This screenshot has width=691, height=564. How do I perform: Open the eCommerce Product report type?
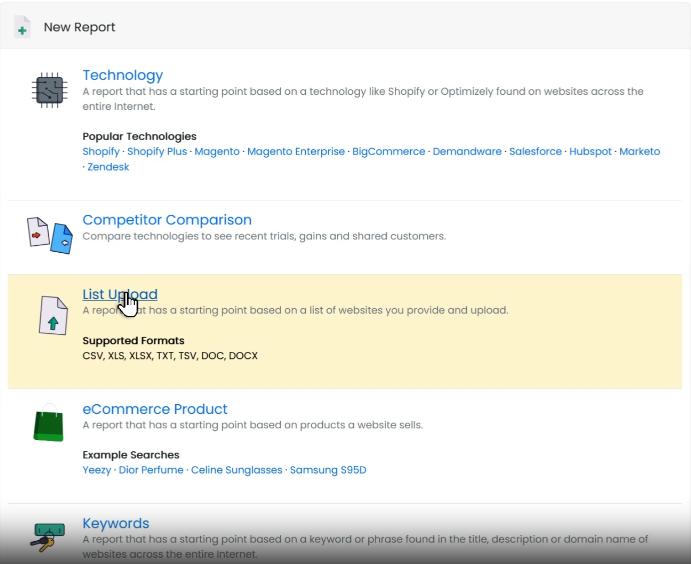click(155, 409)
